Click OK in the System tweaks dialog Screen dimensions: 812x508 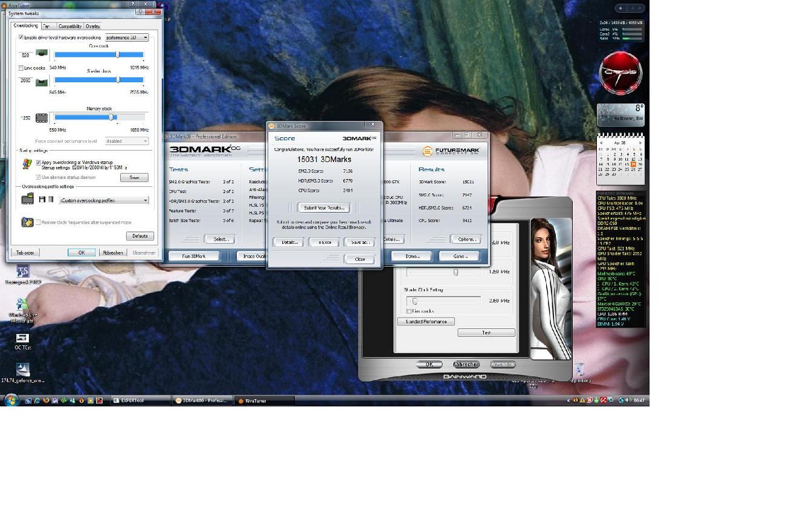coord(82,253)
